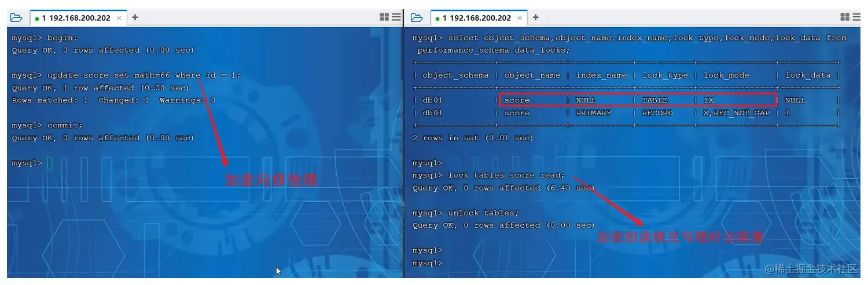Screen dimensions: 868x285
Task: Open the folder icon in left pane
Action: [16, 17]
